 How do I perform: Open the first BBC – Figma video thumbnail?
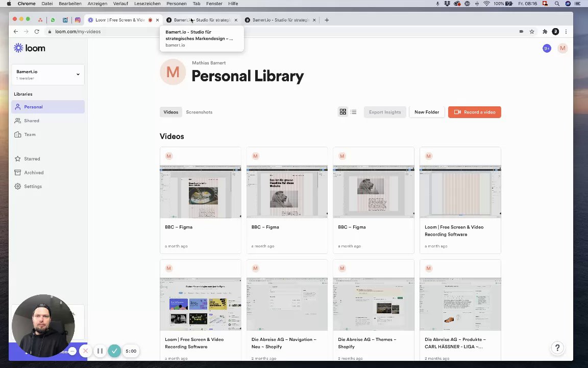pos(201,192)
